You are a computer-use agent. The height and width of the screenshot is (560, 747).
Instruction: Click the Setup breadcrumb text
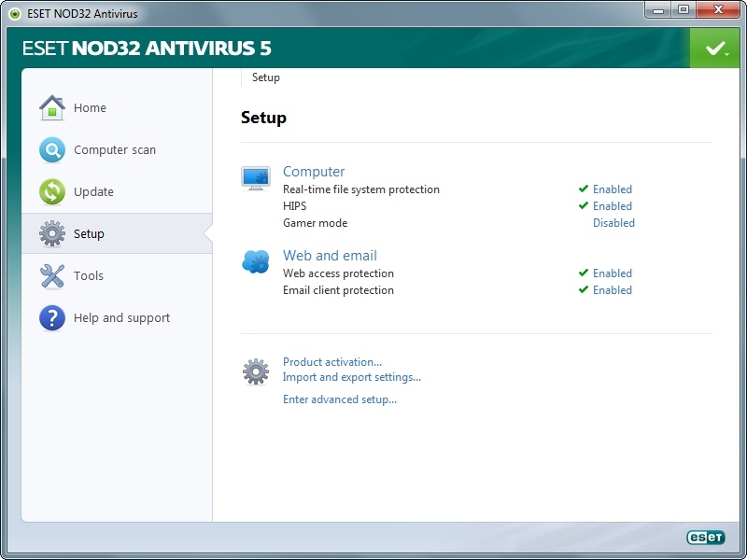[x=266, y=77]
